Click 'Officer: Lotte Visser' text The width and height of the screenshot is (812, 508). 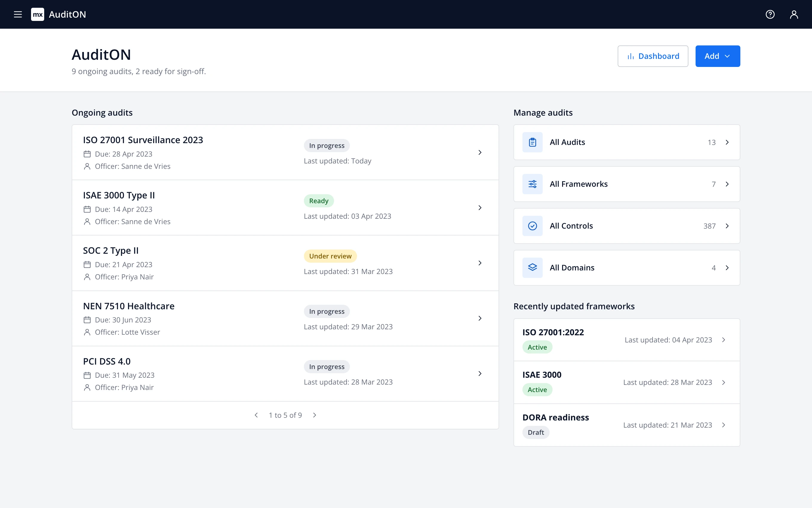coord(127,332)
